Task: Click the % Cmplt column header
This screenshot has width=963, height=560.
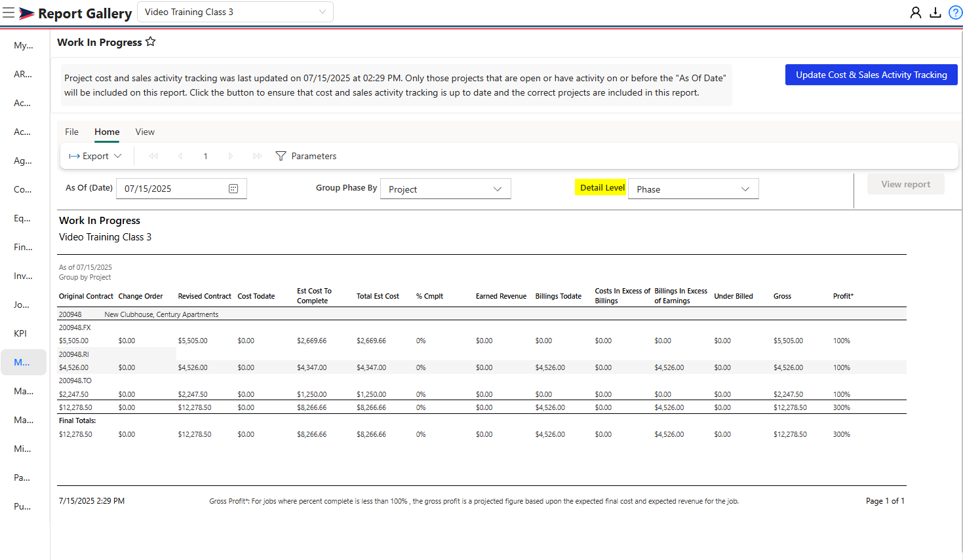Action: pyautogui.click(x=429, y=296)
